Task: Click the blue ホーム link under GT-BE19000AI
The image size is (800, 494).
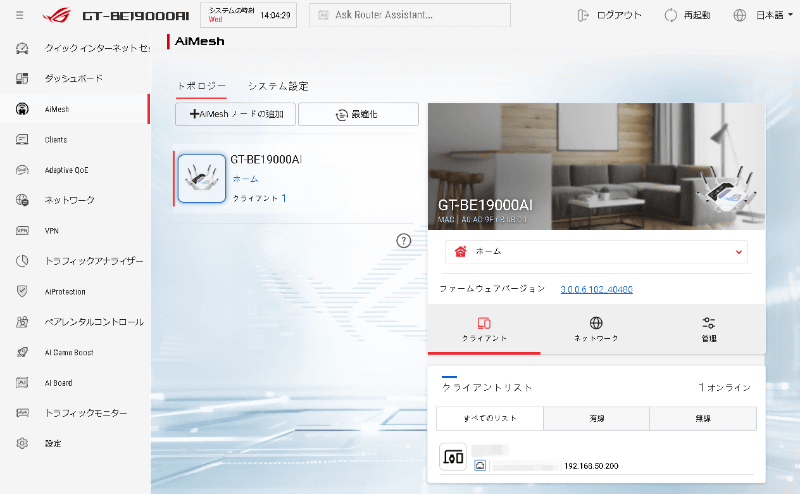Action: pos(245,179)
